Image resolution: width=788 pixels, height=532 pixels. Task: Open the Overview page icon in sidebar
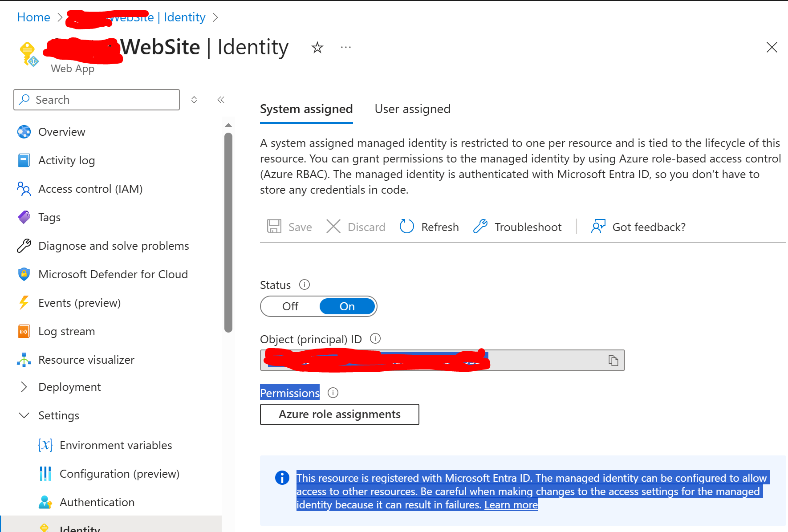tap(24, 132)
